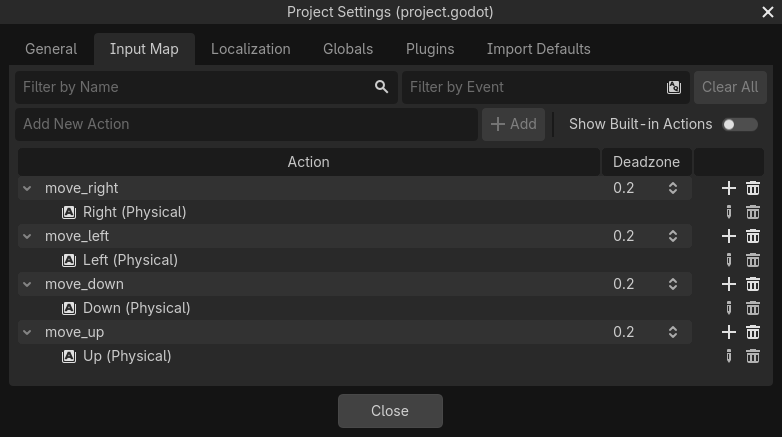Collapse the move_down action
Viewport: 782px width, 437px height.
coord(27,284)
